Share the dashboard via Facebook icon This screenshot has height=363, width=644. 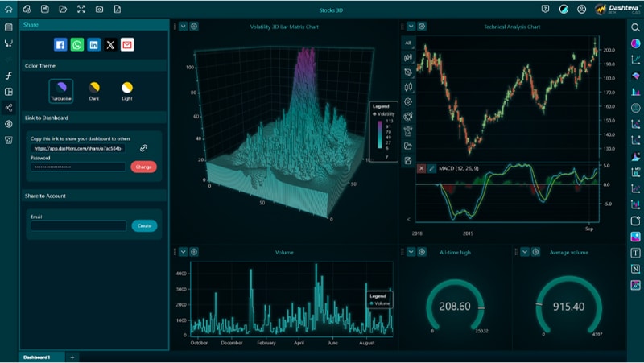pyautogui.click(x=60, y=45)
